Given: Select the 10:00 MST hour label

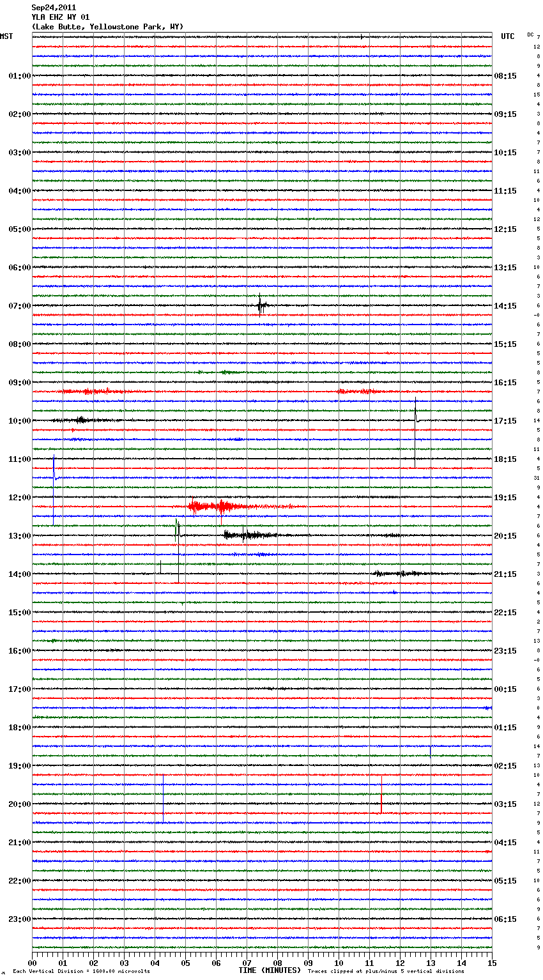Looking at the screenshot, I should [x=20, y=421].
